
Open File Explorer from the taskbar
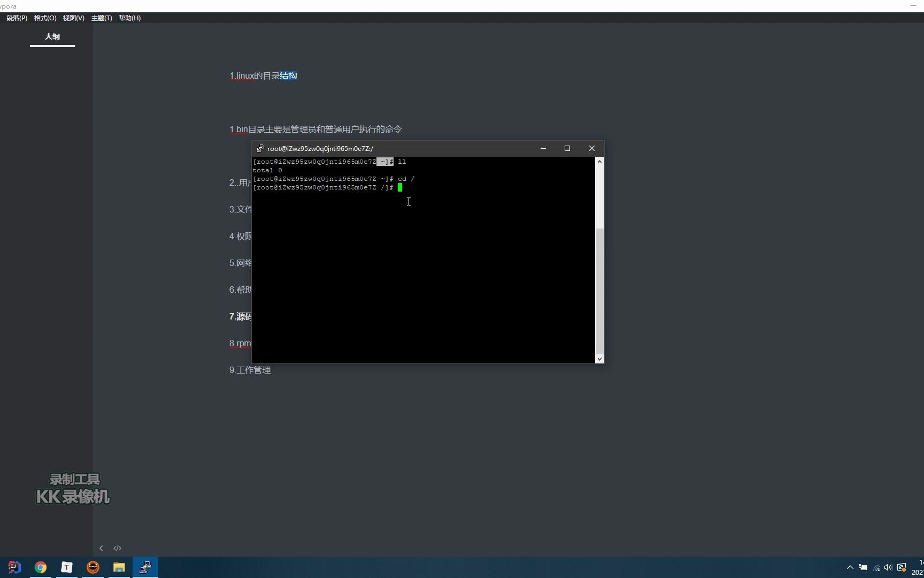pos(119,567)
